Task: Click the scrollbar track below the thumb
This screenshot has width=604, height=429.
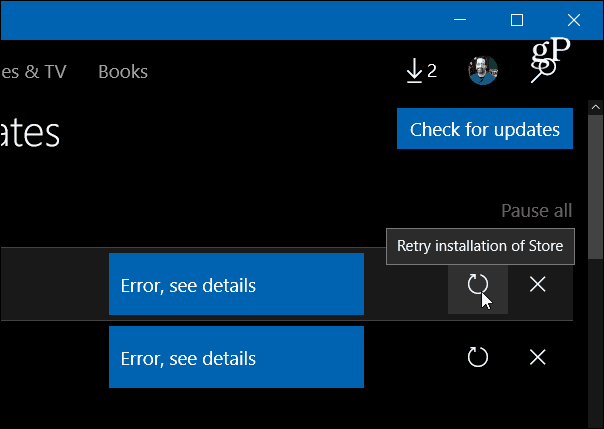Action: [x=596, y=343]
